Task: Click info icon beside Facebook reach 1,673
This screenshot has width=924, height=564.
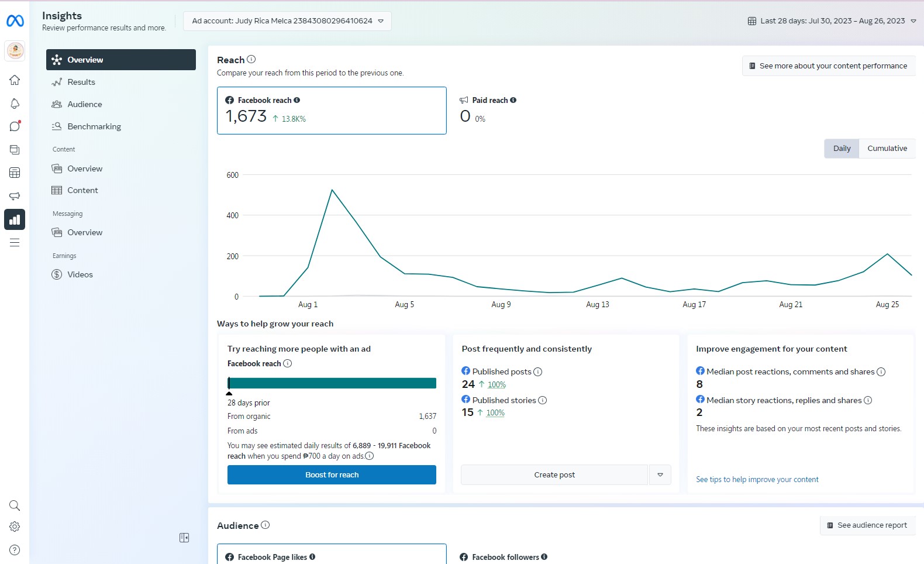Action: coord(297,100)
